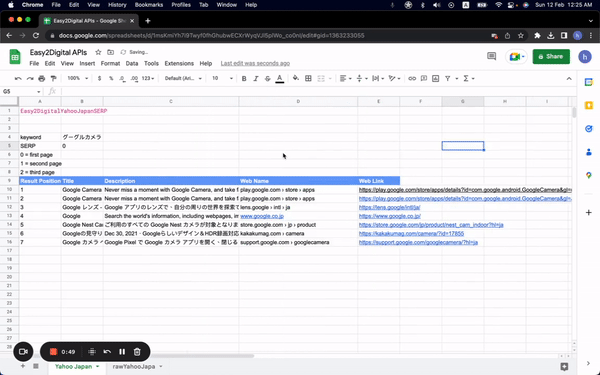Click the borders icon
Image resolution: width=600 pixels, height=375 pixels.
click(308, 78)
